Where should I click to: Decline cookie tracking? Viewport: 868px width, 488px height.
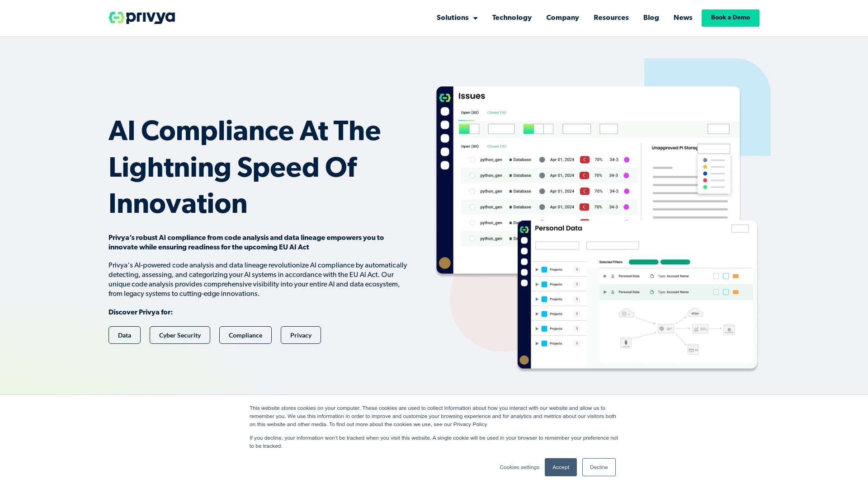(599, 467)
